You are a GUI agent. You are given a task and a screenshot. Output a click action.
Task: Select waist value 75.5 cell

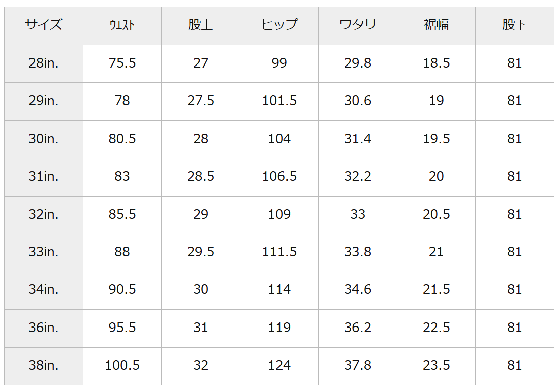122,63
